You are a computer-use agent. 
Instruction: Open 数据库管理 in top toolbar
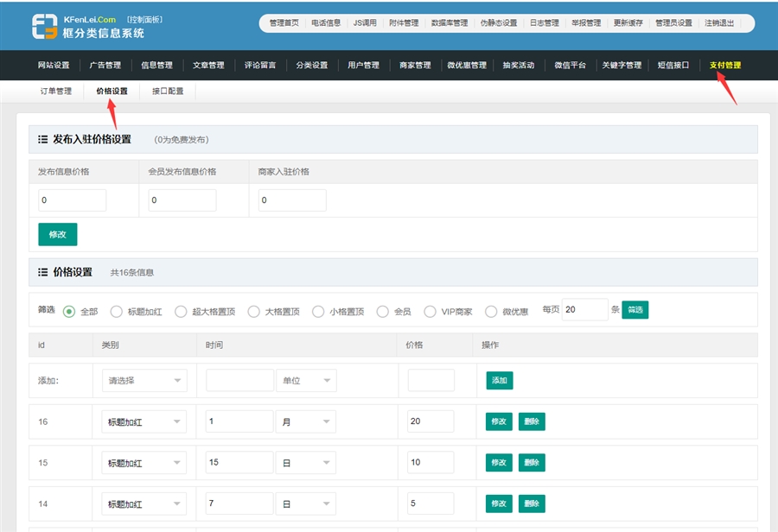450,23
